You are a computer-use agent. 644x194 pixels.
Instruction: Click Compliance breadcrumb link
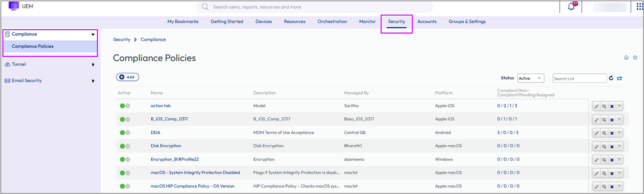(x=153, y=39)
